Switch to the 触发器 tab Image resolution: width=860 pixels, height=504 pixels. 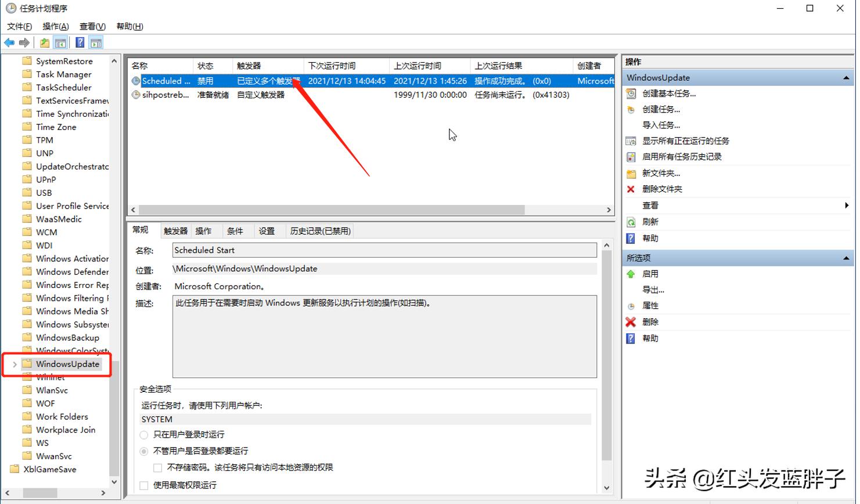click(x=175, y=231)
